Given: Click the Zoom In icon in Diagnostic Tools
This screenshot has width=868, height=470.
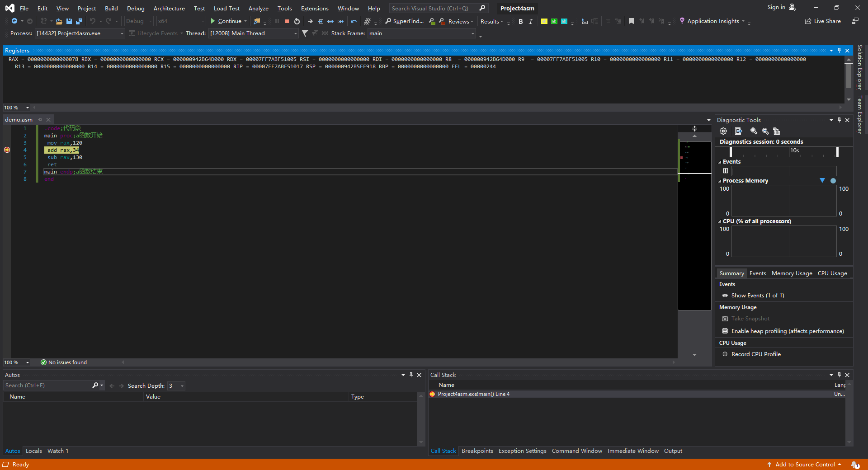Looking at the screenshot, I should tap(754, 131).
